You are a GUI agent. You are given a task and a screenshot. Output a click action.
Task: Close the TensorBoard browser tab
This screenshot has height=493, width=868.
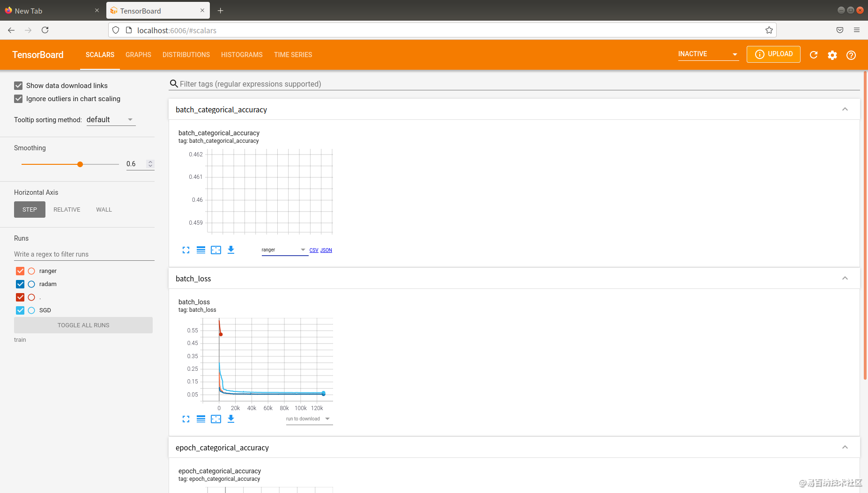202,10
